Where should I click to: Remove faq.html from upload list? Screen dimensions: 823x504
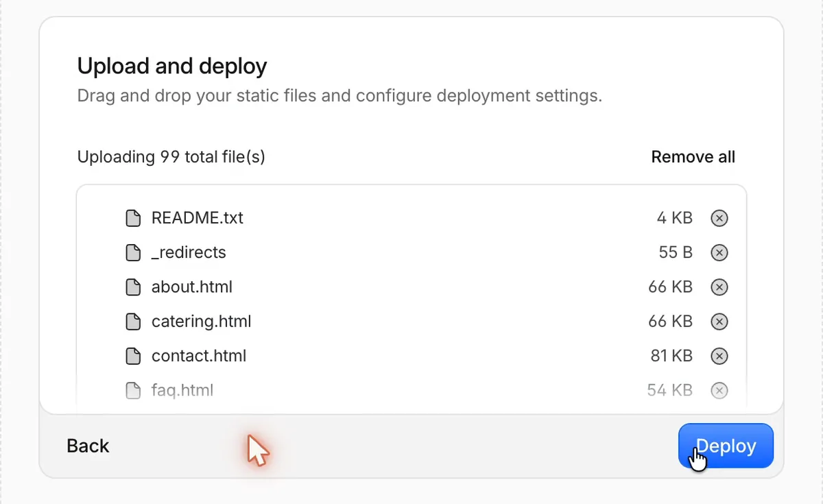pos(719,390)
